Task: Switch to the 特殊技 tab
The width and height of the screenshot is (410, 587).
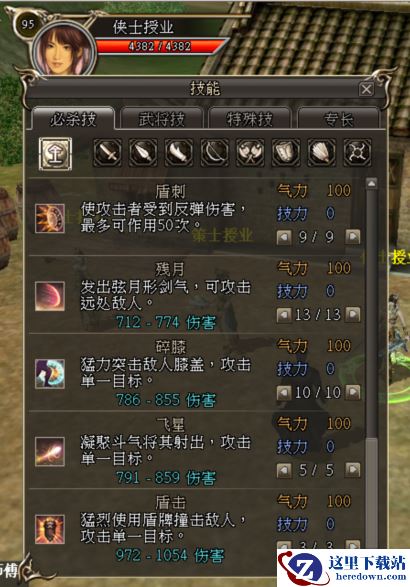Action: click(250, 119)
